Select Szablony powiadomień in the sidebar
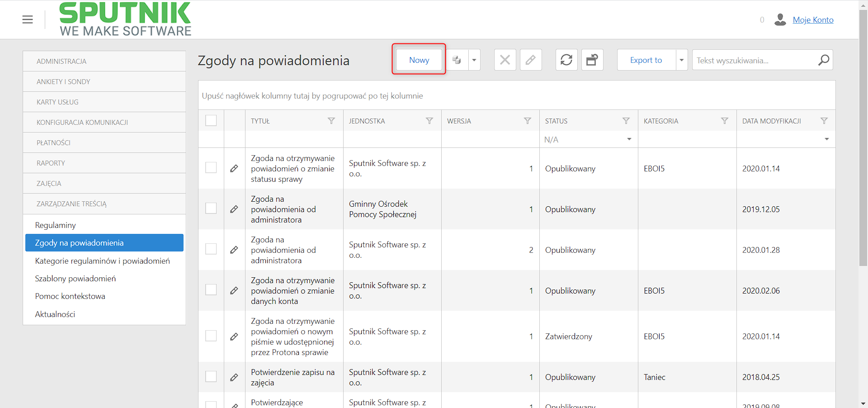 [75, 278]
